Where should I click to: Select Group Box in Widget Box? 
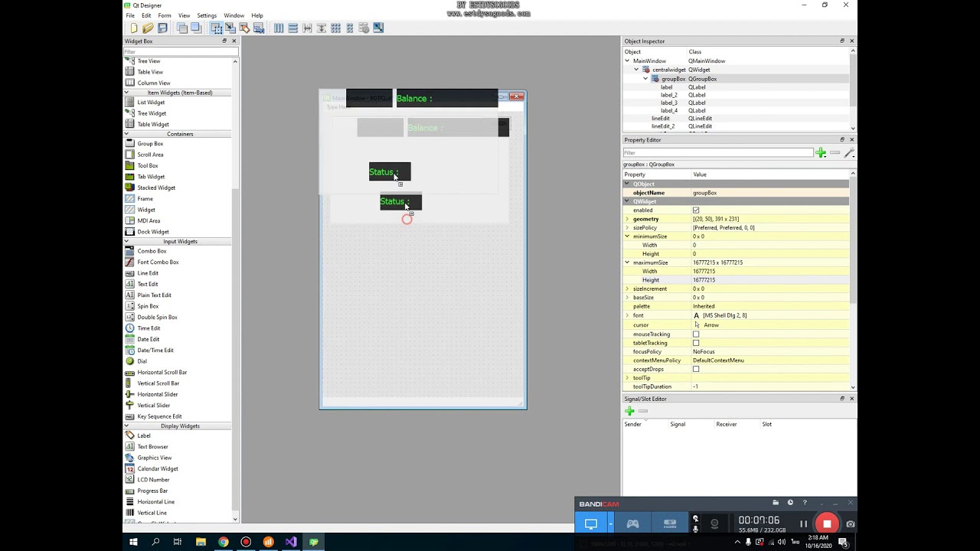(x=150, y=144)
